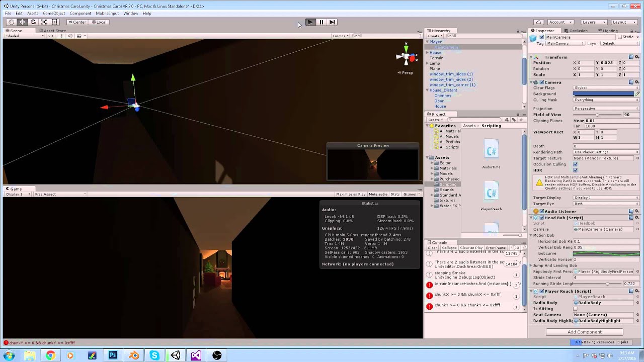
Task: Select the Rect tool in toolbar
Action: pos(54,22)
